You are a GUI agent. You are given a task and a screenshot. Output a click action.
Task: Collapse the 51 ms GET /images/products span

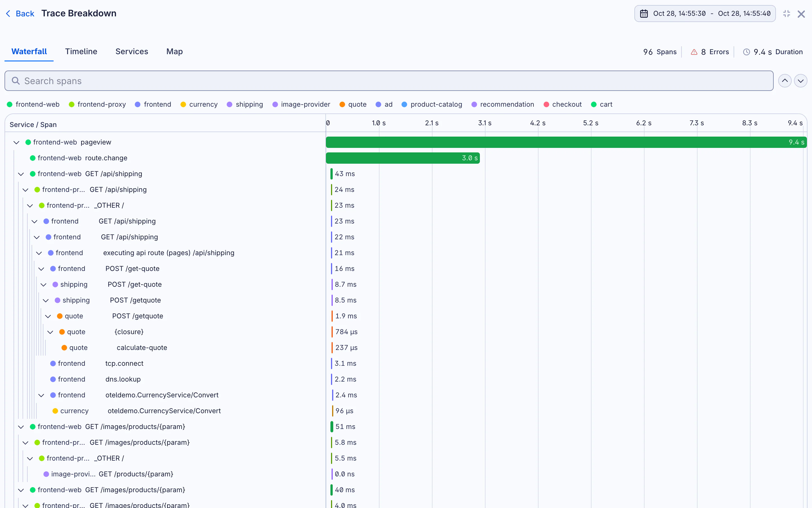[21, 426]
